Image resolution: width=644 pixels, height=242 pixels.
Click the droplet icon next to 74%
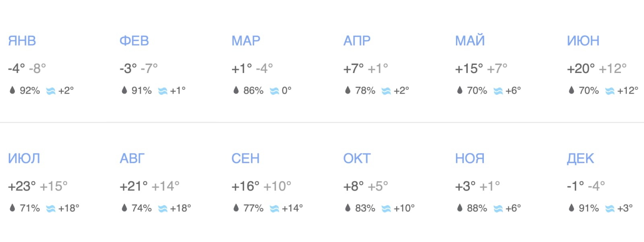[124, 208]
